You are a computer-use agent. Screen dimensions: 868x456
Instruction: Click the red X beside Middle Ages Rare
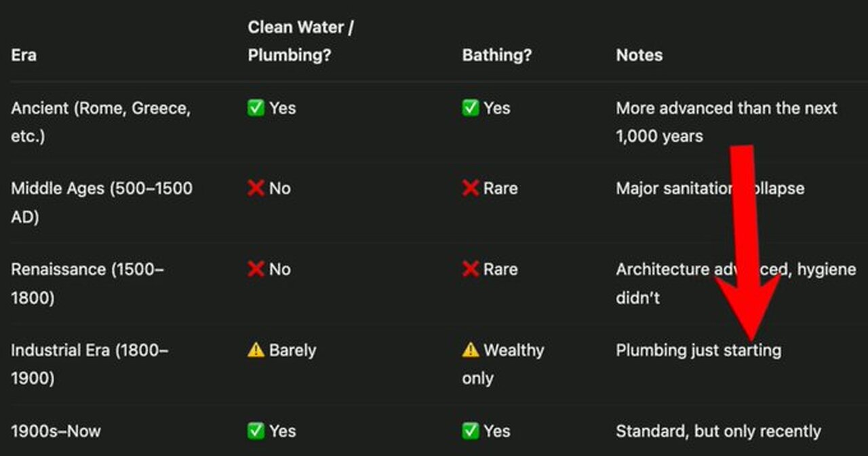click(x=471, y=188)
